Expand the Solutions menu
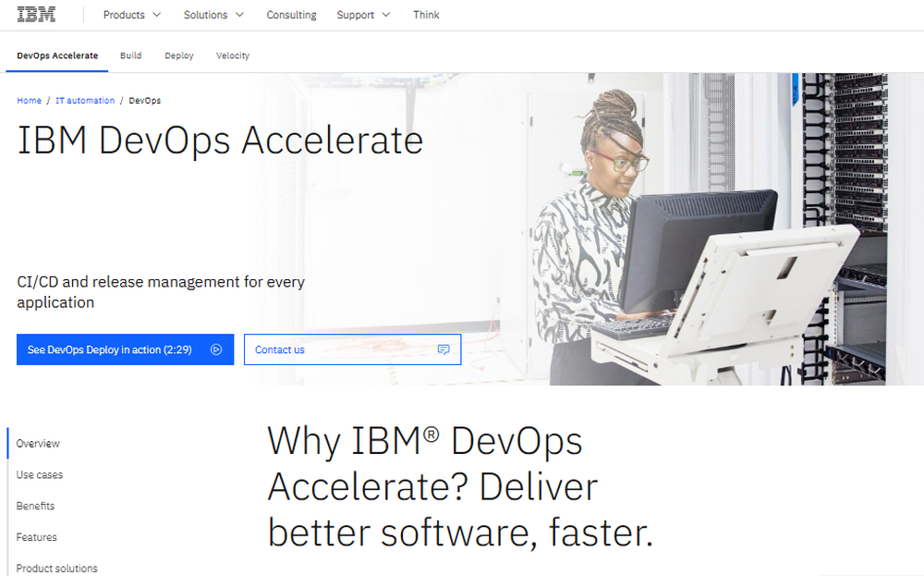Screen dimensions: 924x576 coord(213,15)
